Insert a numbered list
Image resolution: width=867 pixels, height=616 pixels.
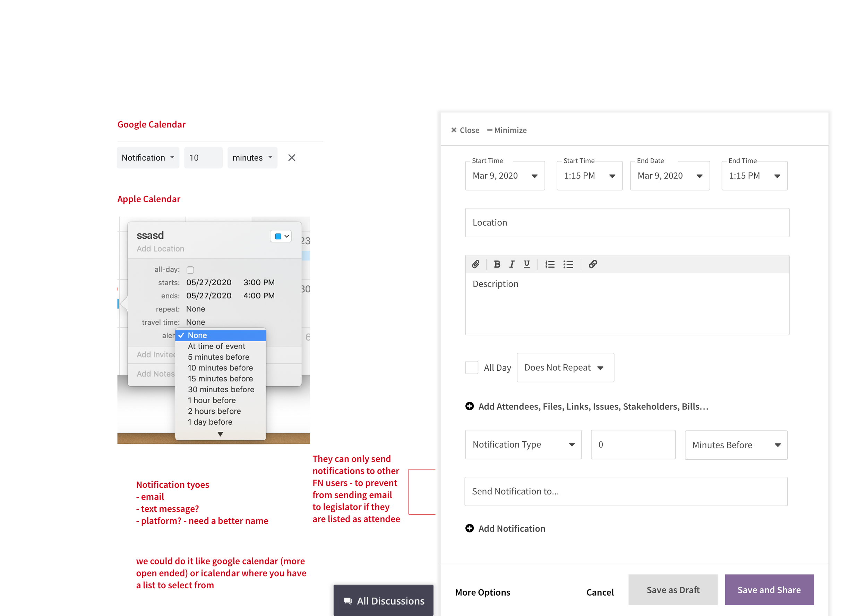tap(550, 264)
